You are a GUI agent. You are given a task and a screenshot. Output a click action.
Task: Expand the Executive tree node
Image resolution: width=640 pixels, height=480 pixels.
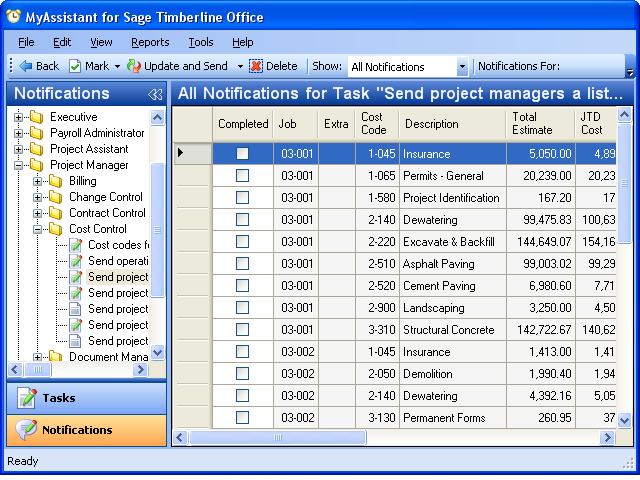click(18, 118)
